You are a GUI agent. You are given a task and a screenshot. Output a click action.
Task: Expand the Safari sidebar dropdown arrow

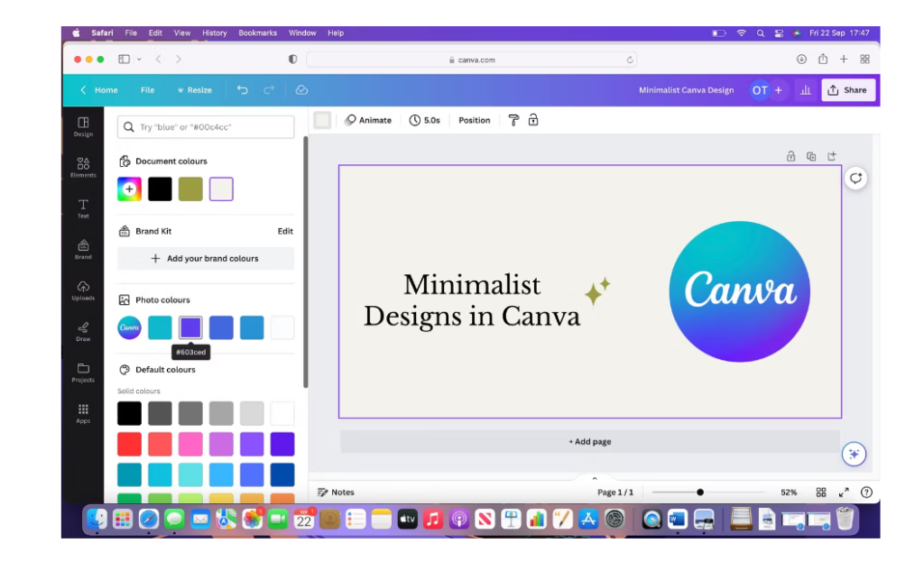point(139,59)
